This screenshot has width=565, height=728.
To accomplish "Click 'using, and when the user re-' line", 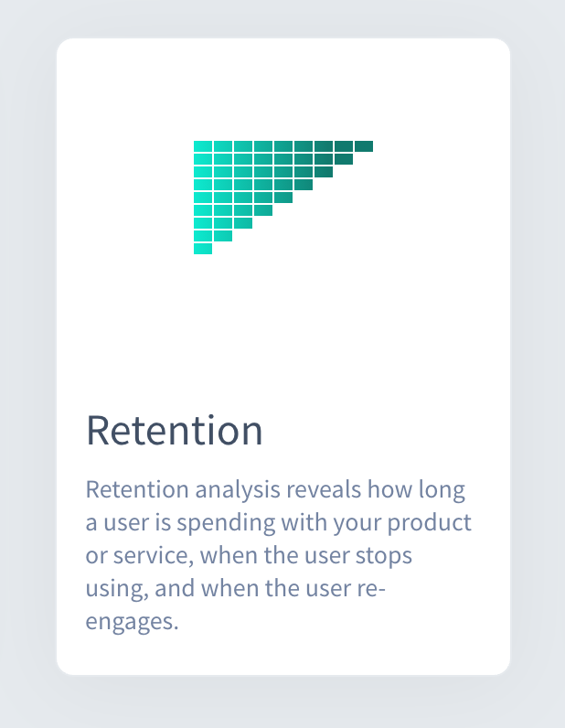I will point(235,588).
